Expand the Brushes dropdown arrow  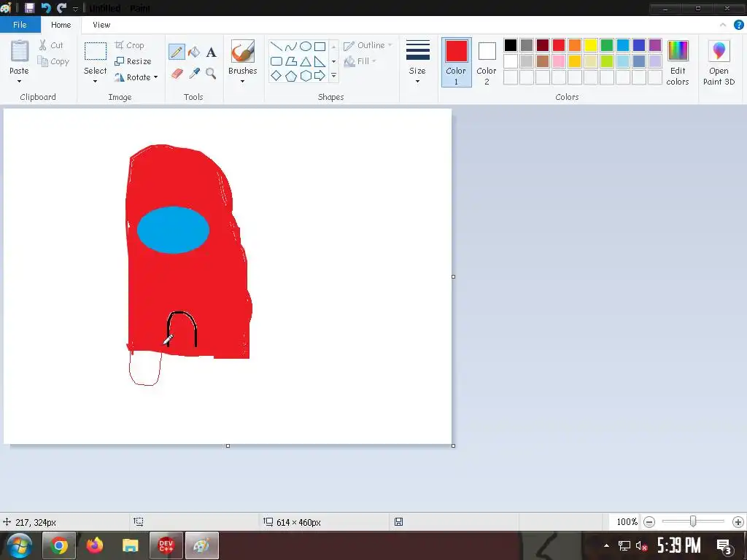pos(242,82)
